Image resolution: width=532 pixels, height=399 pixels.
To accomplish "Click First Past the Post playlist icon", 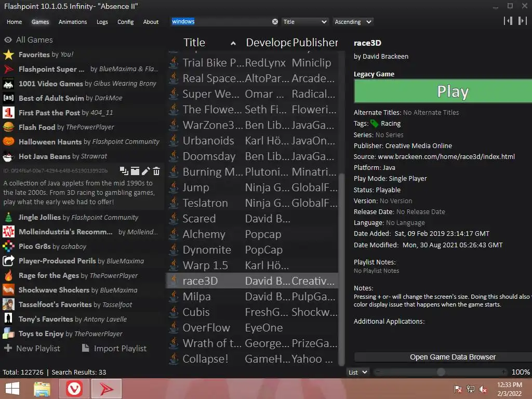I will pyautogui.click(x=8, y=113).
